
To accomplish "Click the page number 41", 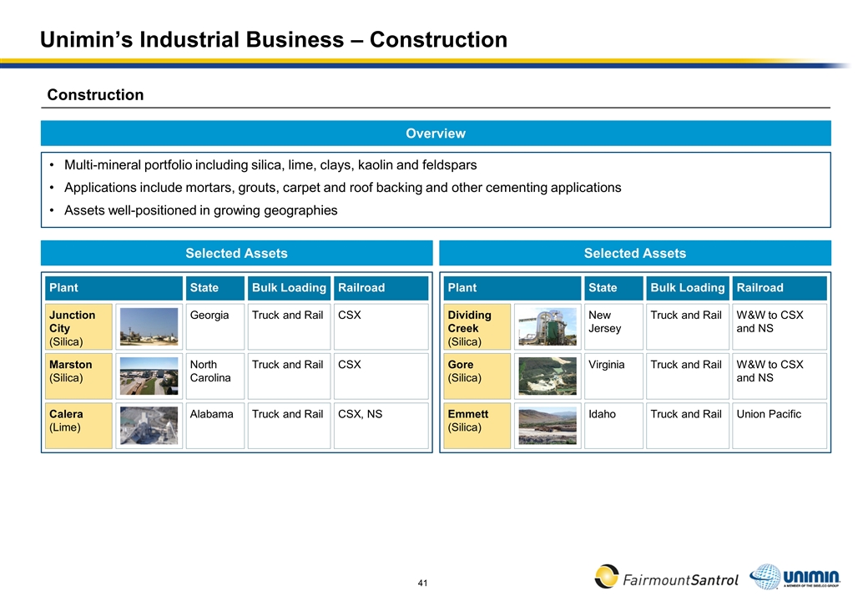I will coord(422,582).
